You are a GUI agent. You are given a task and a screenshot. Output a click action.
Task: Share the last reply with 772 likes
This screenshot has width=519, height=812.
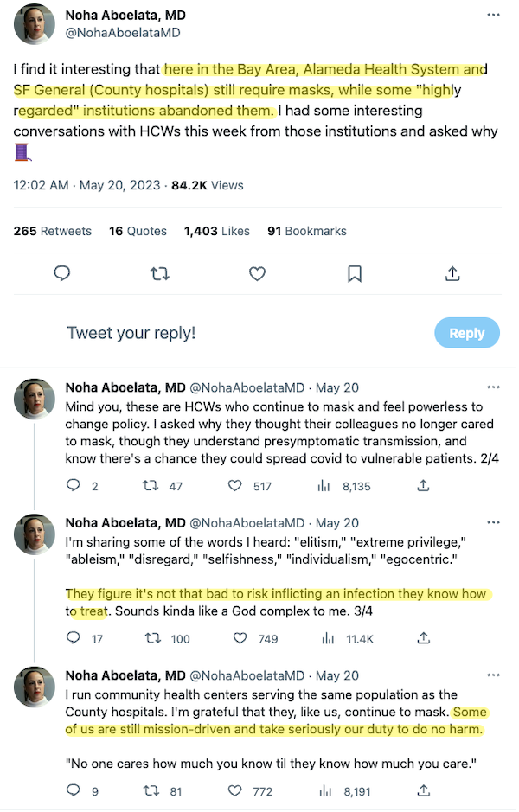tap(423, 790)
